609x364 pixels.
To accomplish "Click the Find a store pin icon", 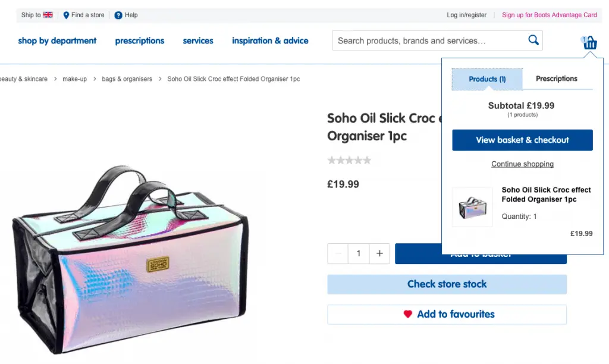I will click(66, 15).
